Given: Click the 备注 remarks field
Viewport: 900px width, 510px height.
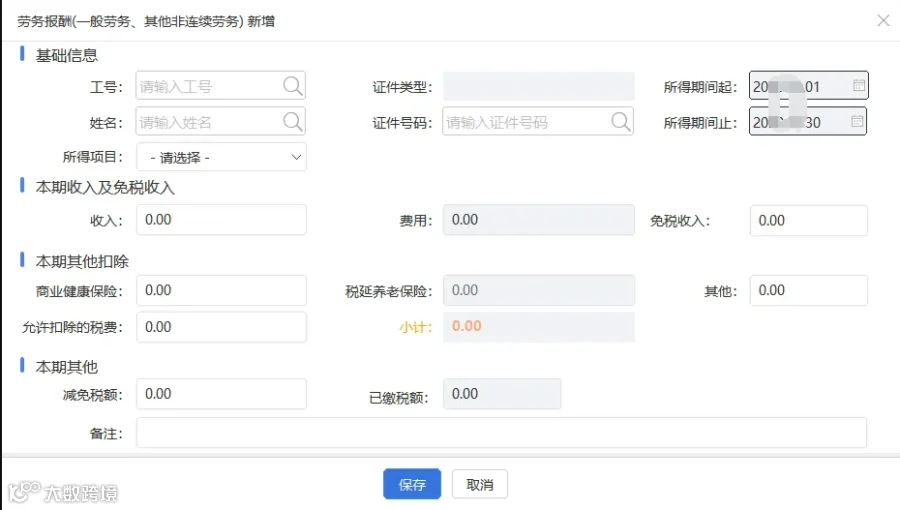Looking at the screenshot, I should coord(501,433).
